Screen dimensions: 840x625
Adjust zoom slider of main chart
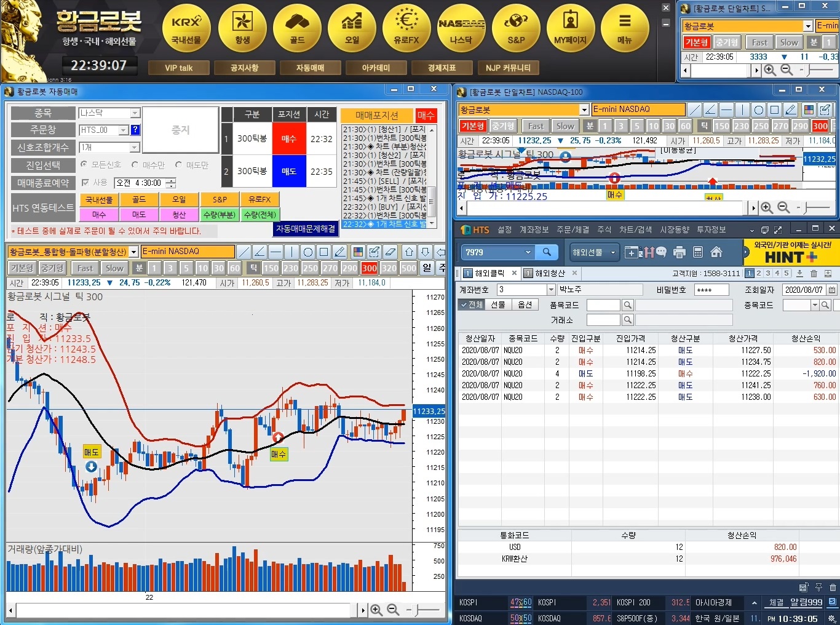418,610
